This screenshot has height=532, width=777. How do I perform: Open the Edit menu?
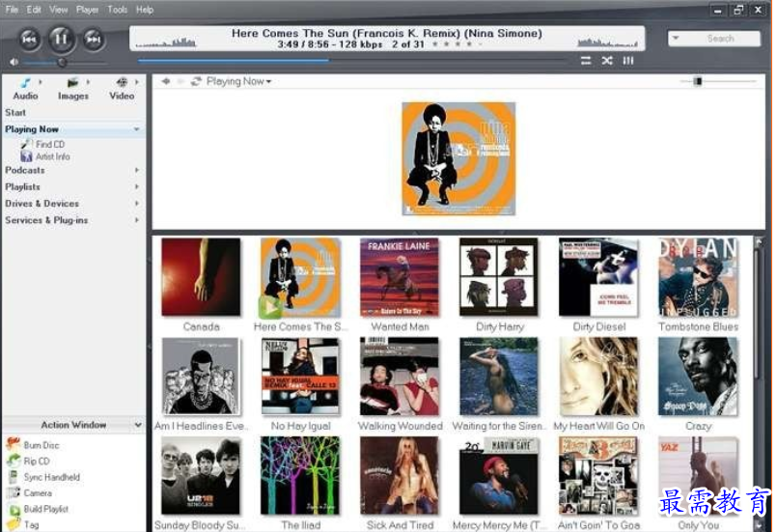point(34,10)
